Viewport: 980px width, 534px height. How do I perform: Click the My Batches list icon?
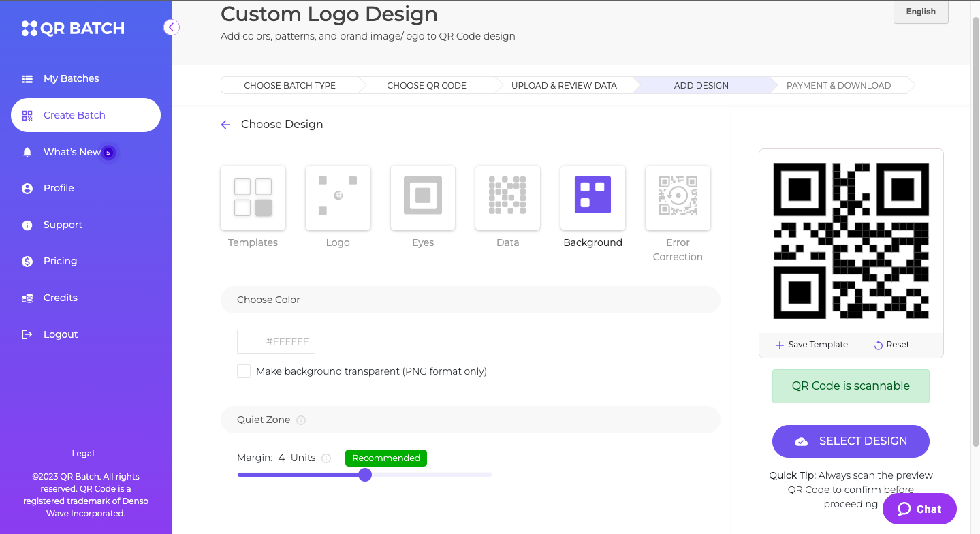click(27, 79)
